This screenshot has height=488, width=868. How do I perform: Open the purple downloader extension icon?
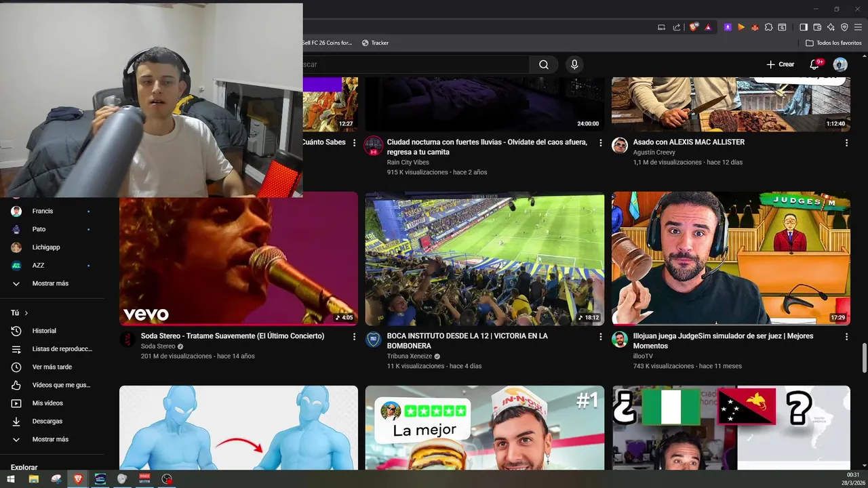(728, 27)
